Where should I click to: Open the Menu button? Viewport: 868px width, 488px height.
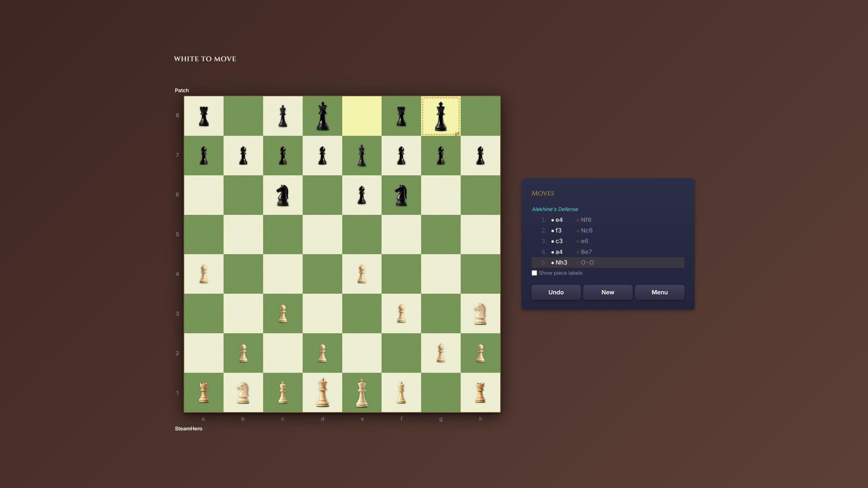point(659,292)
